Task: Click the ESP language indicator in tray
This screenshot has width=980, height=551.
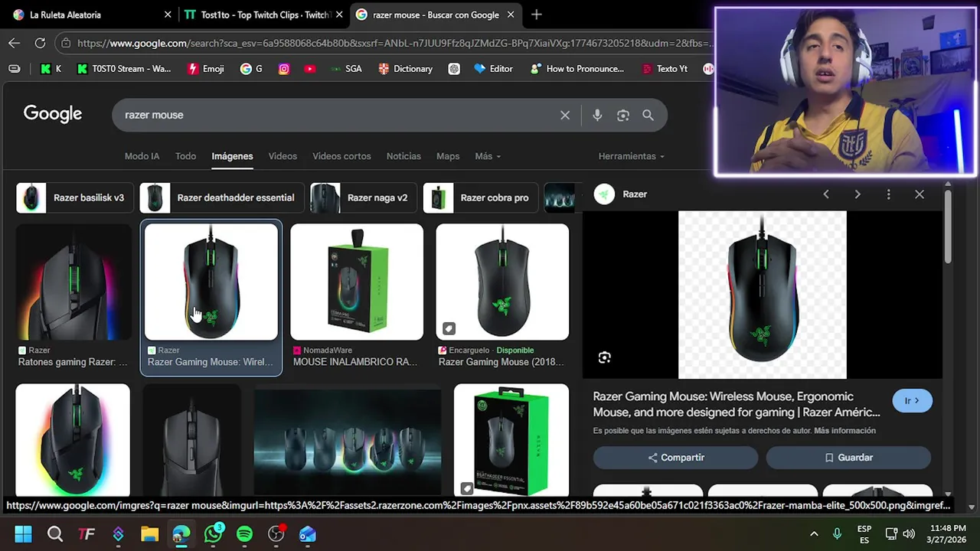Action: 864,534
